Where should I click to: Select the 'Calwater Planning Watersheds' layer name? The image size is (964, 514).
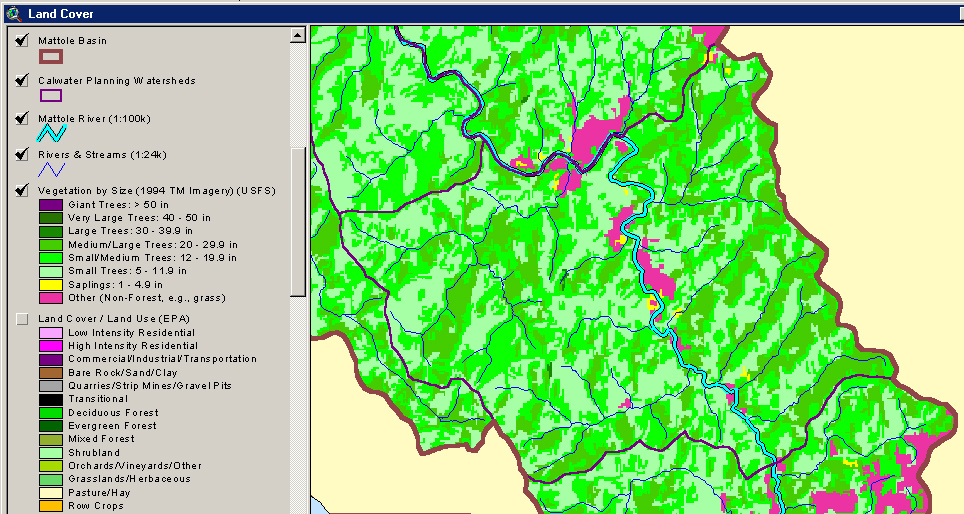coord(117,81)
